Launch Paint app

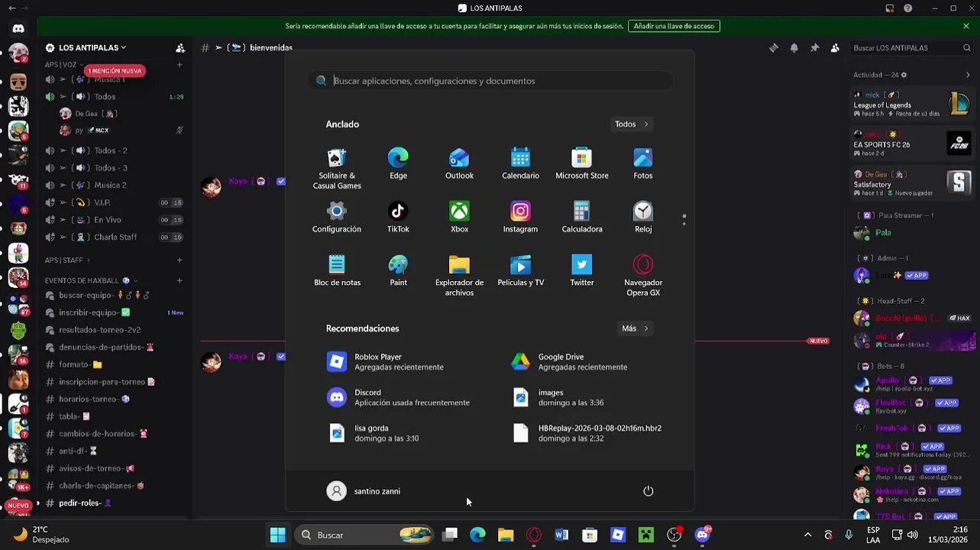tap(398, 271)
